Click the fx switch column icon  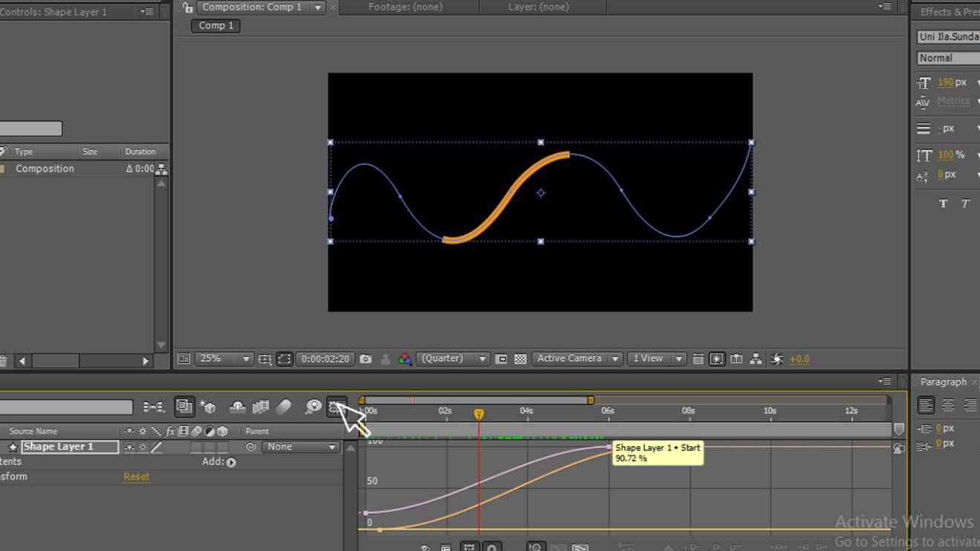169,431
